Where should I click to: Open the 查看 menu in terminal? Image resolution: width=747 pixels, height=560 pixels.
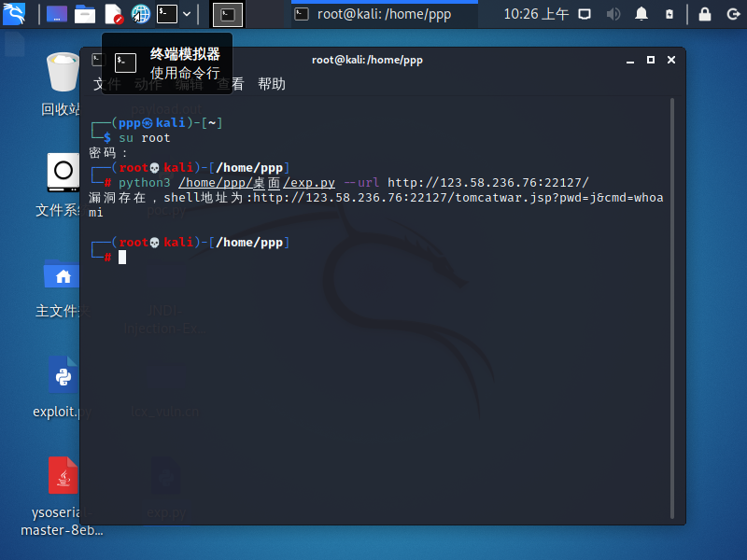[231, 84]
